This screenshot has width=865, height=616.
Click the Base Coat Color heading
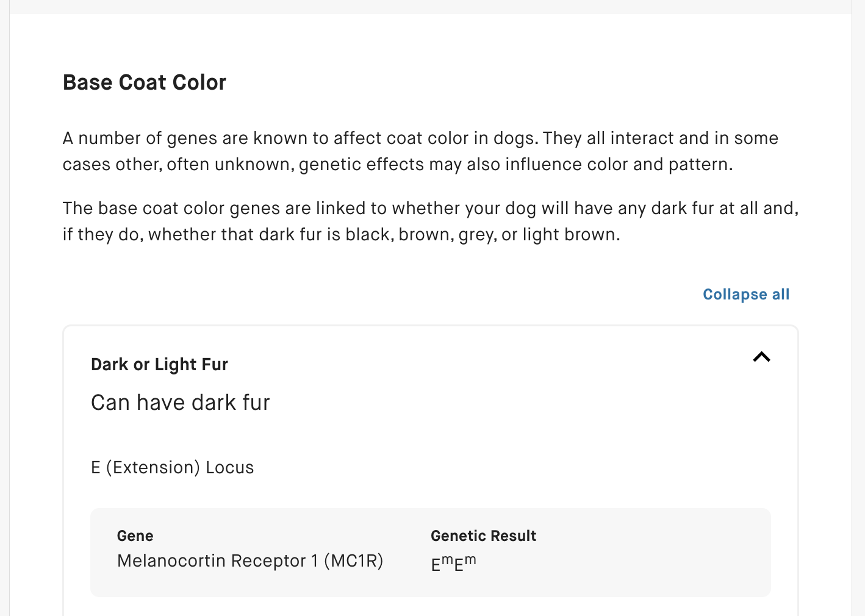145,82
